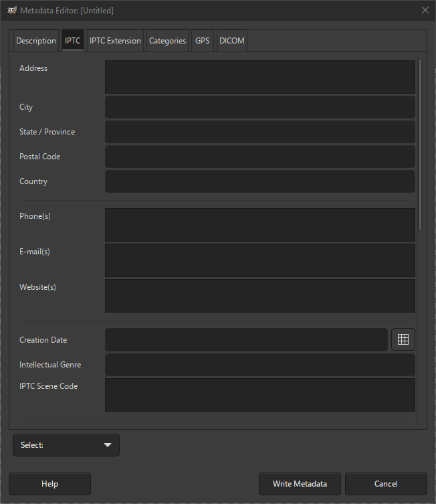
Task: Open the IPTC Extension tab
Action: 115,41
